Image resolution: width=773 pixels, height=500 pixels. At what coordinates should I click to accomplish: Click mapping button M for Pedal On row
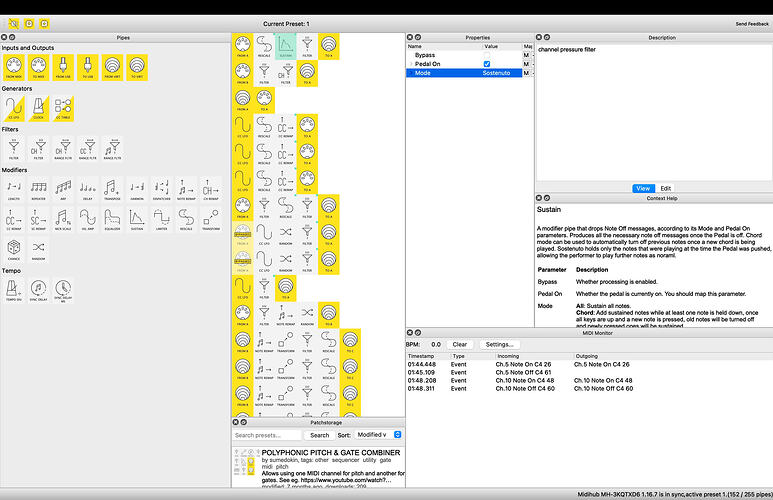526,64
